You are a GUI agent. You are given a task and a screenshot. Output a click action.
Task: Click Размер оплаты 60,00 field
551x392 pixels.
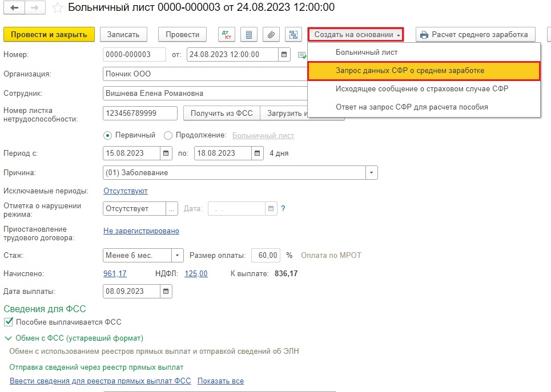266,256
